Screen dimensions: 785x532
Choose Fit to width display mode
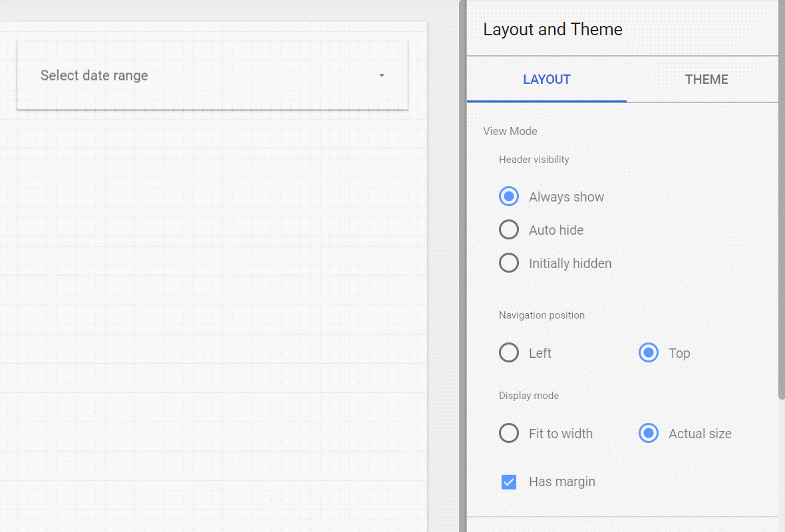(509, 434)
